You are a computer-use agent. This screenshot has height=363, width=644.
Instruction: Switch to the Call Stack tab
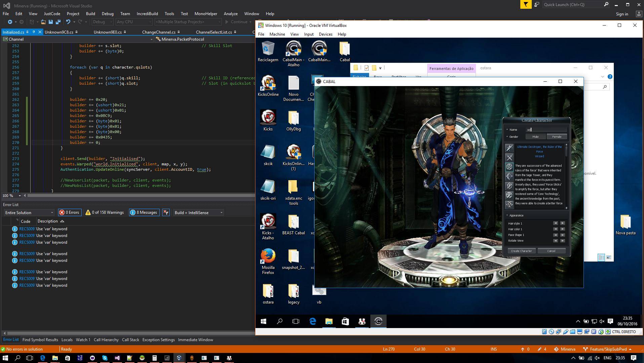[130, 340]
